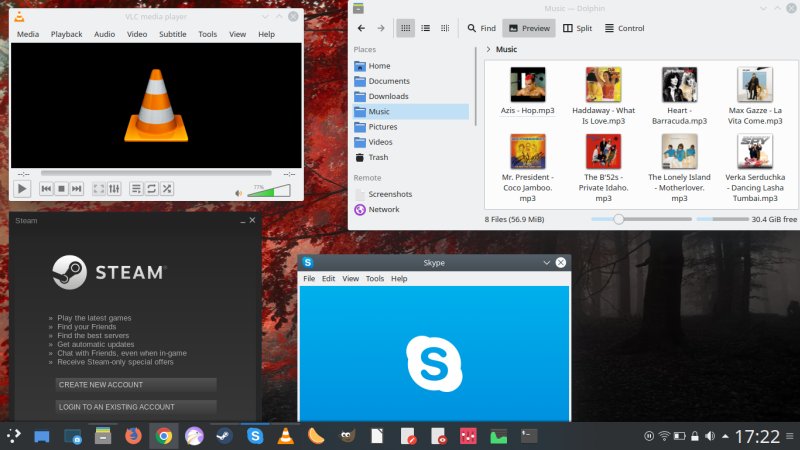Screen dimensions: 800x450
Task: Switch Dolphin to details view mode
Action: click(x=444, y=28)
